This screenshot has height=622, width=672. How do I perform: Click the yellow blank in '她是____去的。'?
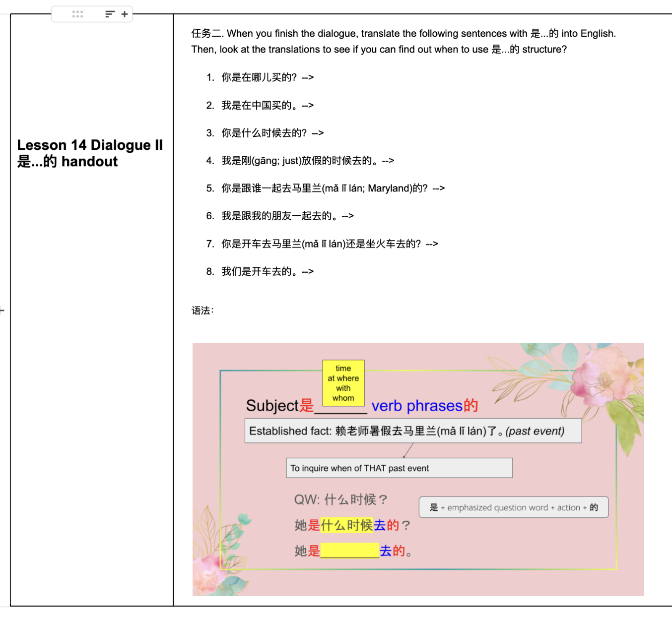350,551
